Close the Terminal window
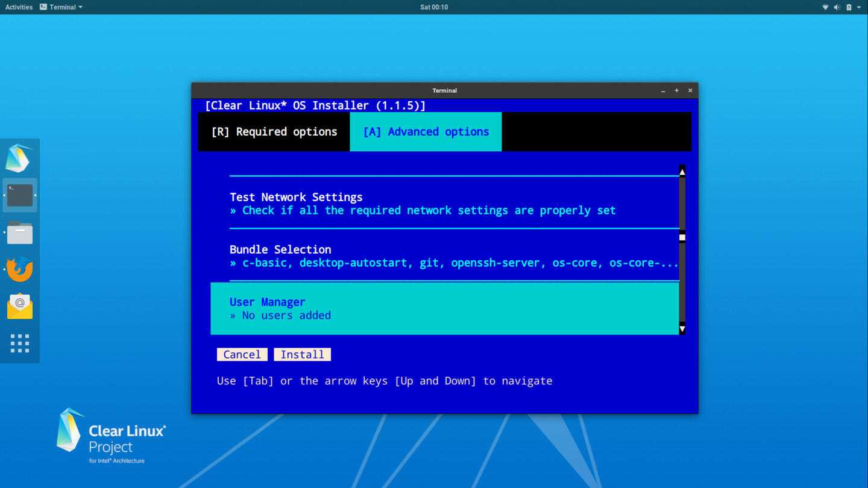The image size is (868, 488). tap(690, 90)
